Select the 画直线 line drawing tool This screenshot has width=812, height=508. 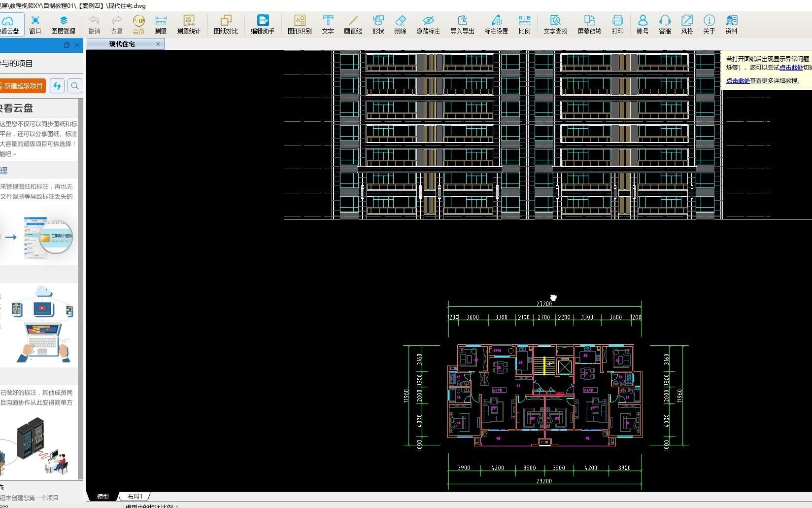pos(353,24)
